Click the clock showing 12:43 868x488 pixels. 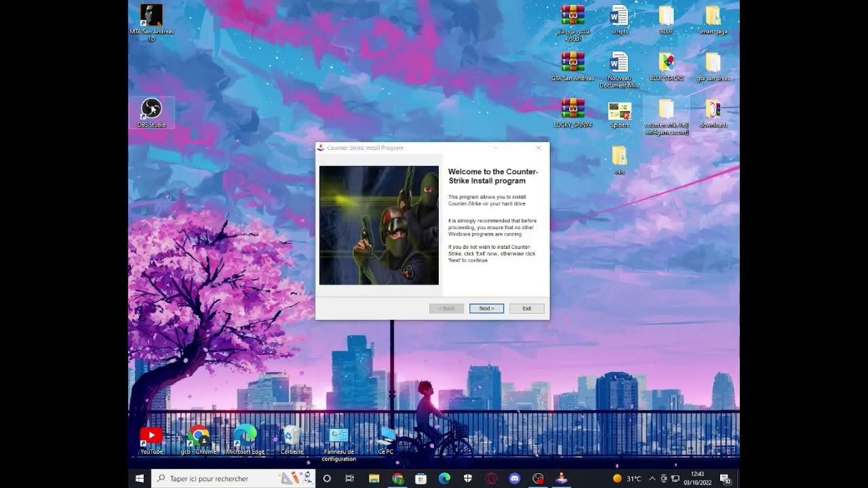[x=697, y=479]
